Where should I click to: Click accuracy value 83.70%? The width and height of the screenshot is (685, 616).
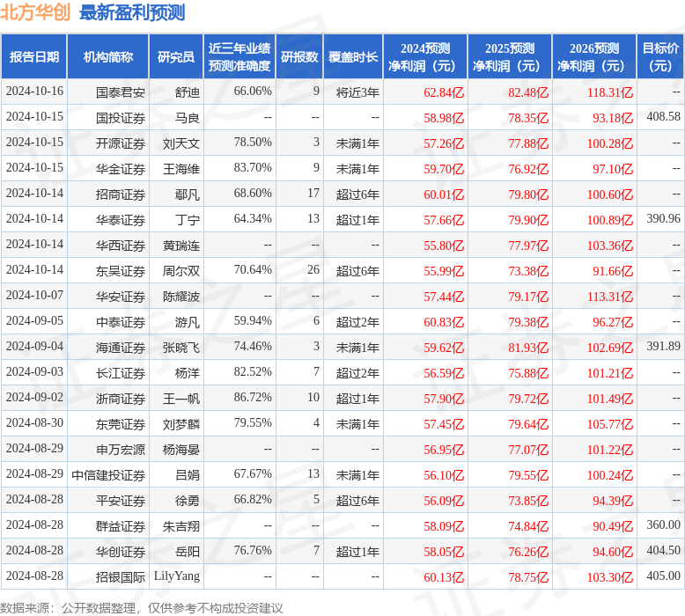point(253,168)
